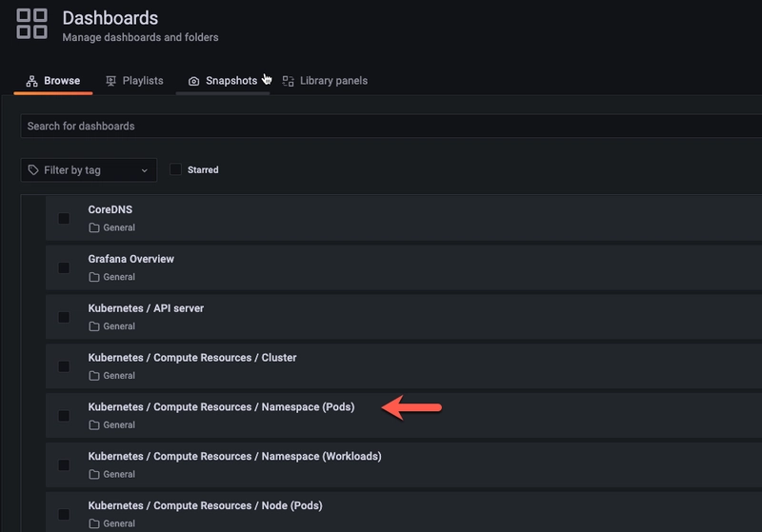Click the tag icon in the filter box
This screenshot has height=532, width=762.
(34, 170)
